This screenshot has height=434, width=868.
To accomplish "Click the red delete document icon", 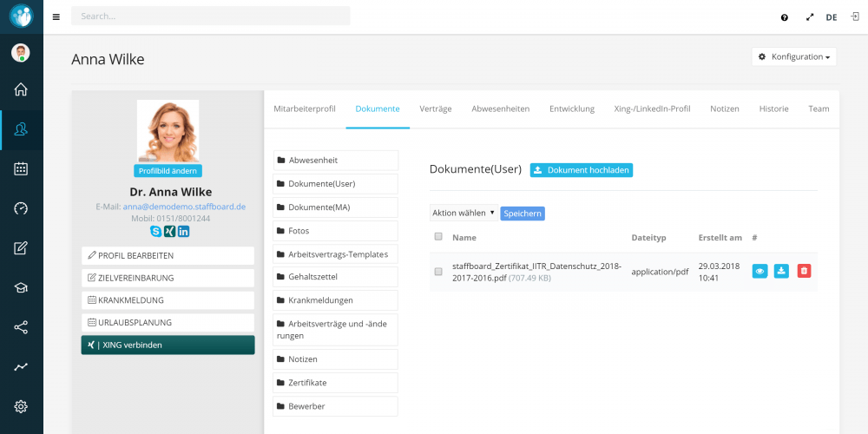I will point(804,271).
